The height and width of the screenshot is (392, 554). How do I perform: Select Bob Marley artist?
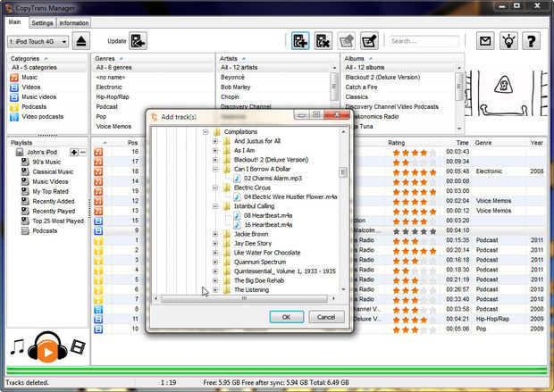[235, 87]
